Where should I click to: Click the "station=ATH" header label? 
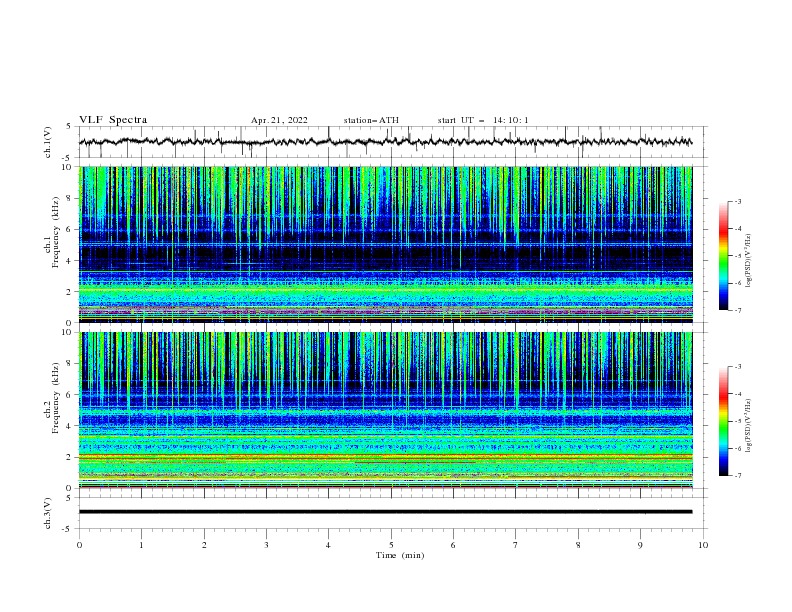click(371, 120)
